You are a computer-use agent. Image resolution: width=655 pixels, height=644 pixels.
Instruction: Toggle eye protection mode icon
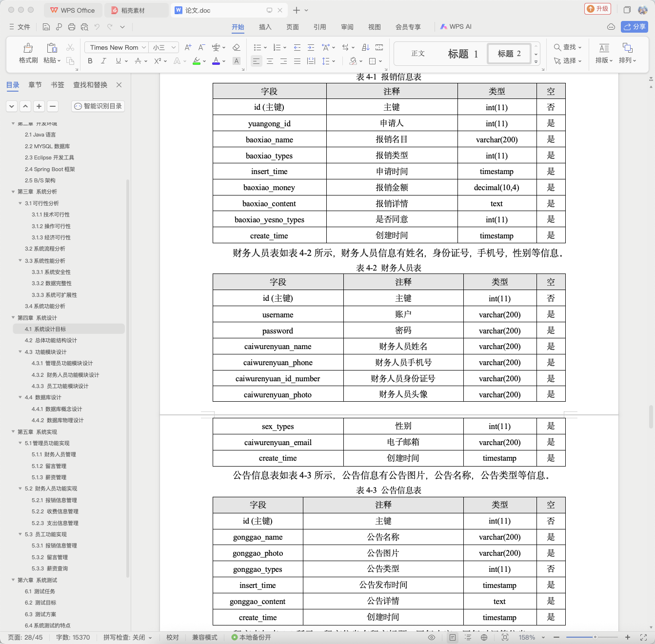(432, 637)
